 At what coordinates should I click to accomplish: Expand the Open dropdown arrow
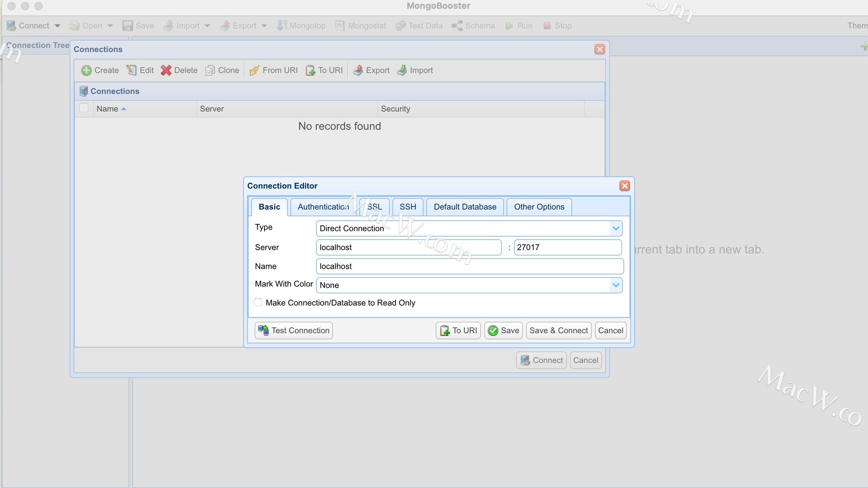(110, 26)
